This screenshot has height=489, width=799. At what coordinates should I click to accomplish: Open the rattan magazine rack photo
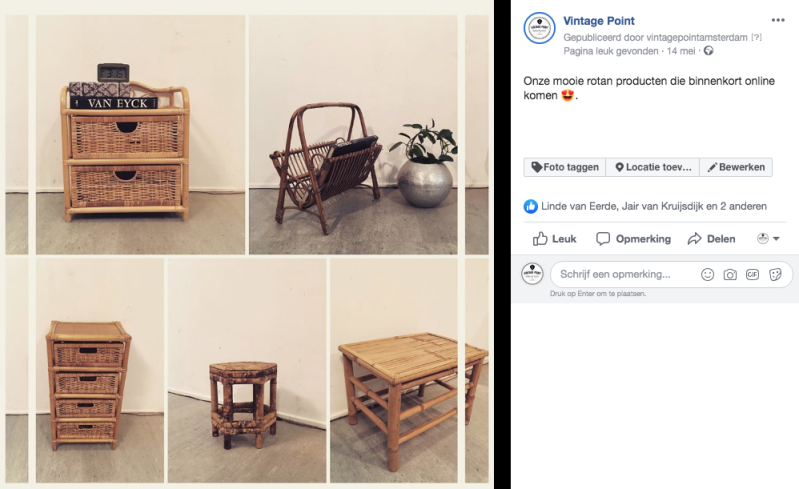click(353, 134)
